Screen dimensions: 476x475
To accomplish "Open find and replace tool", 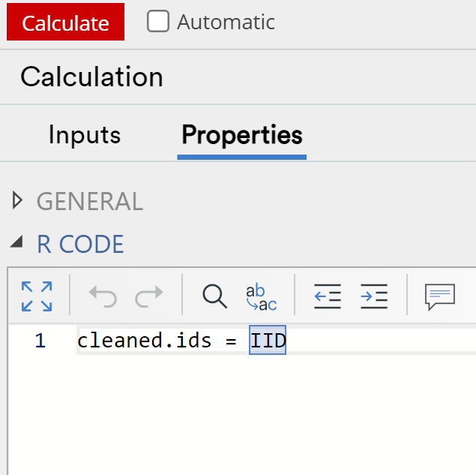I will 262,296.
